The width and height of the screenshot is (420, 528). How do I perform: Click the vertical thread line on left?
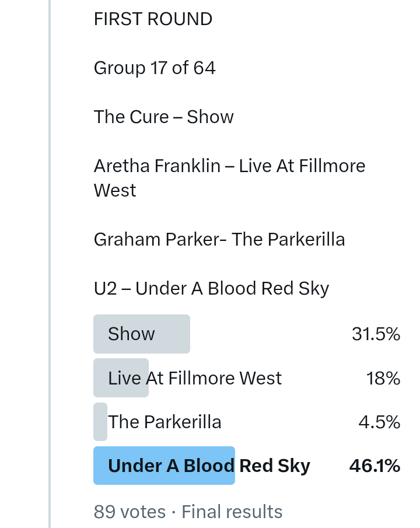tap(50, 263)
